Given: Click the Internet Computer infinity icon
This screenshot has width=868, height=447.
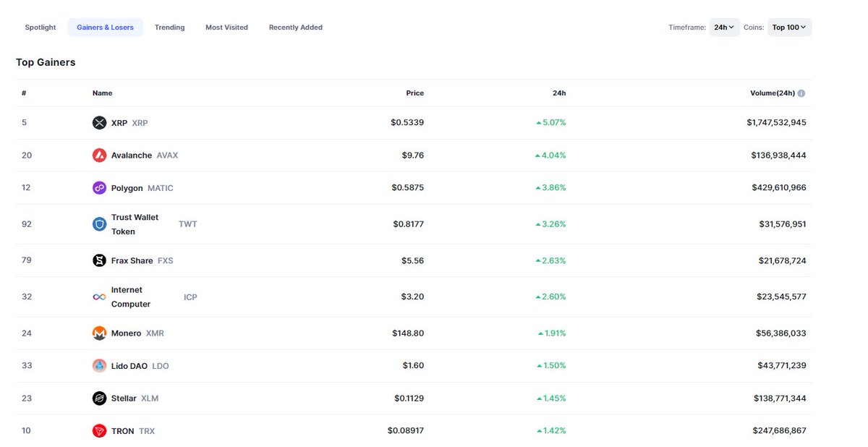Looking at the screenshot, I should tap(99, 297).
